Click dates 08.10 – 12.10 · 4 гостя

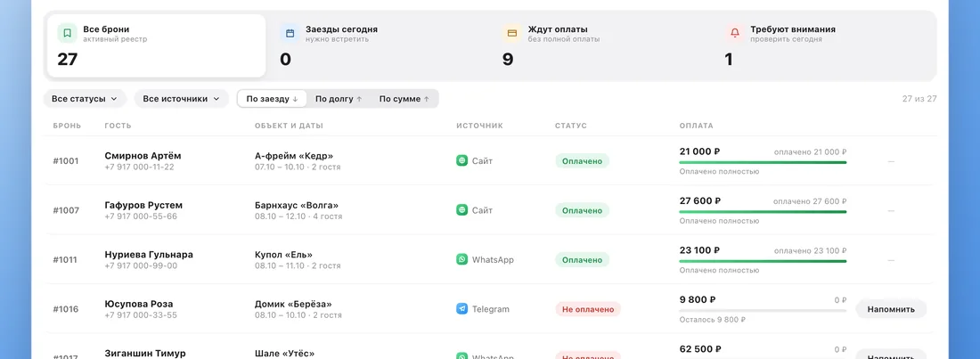point(298,216)
